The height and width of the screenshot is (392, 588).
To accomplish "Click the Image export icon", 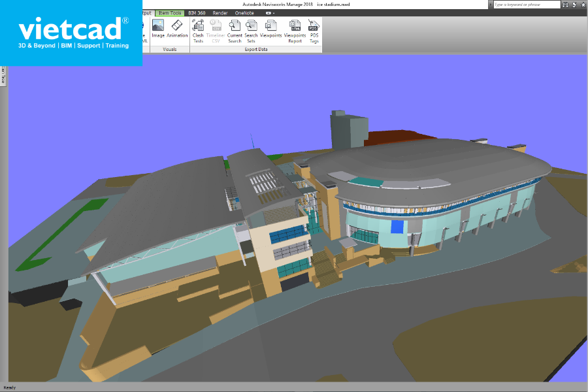I will [158, 29].
